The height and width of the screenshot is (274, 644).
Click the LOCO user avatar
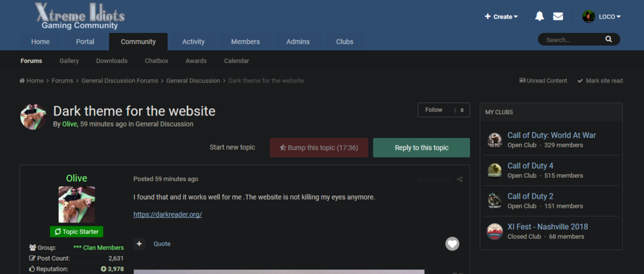click(x=589, y=17)
